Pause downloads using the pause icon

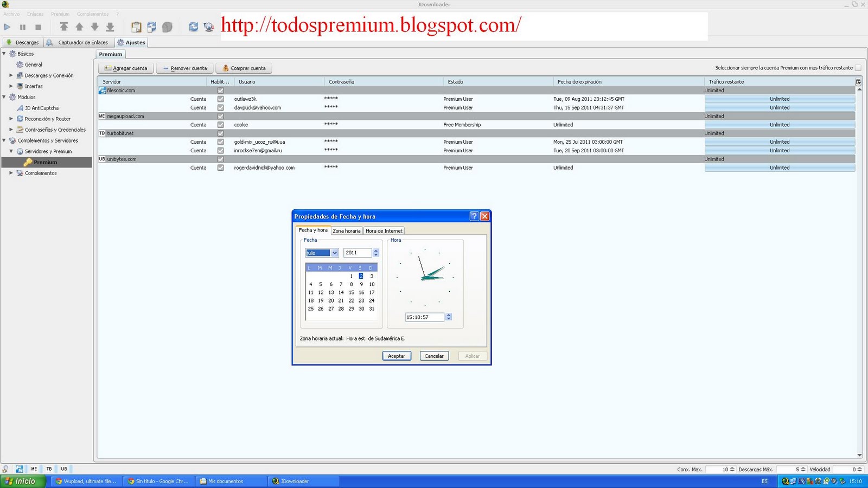[x=23, y=27]
